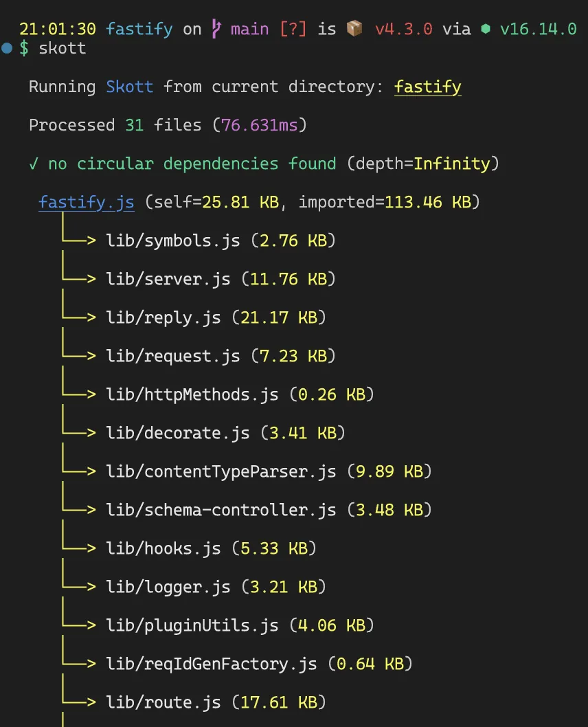Image resolution: width=588 pixels, height=727 pixels.
Task: Click the imported size 113.46 KB
Action: tap(428, 202)
